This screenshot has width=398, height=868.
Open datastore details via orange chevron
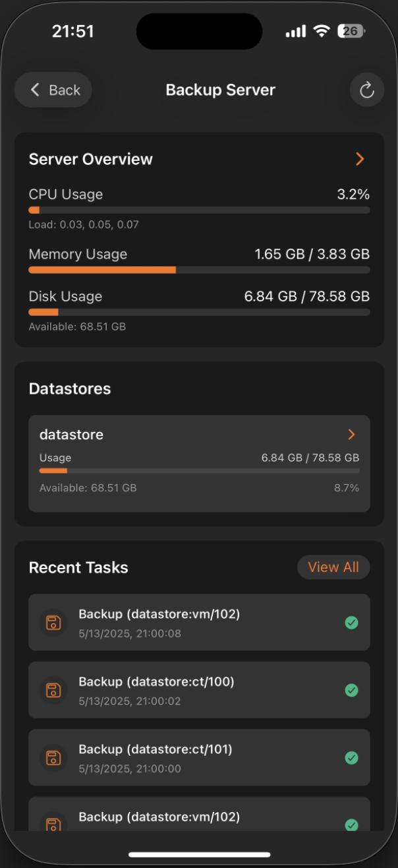pos(351,434)
